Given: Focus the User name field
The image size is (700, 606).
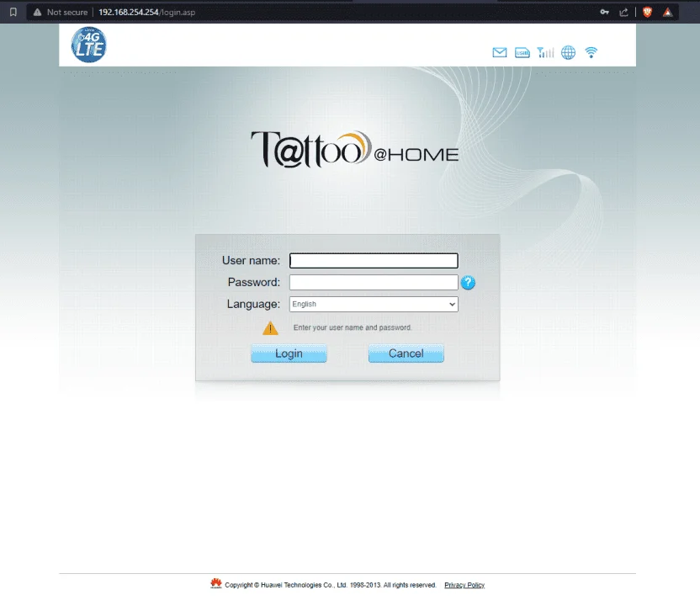Looking at the screenshot, I should 374,261.
